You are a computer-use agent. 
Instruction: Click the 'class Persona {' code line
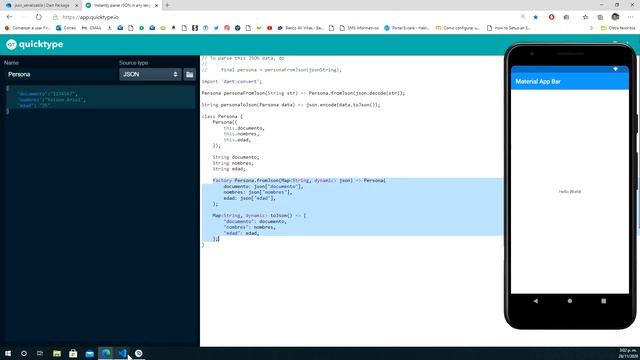pos(222,116)
